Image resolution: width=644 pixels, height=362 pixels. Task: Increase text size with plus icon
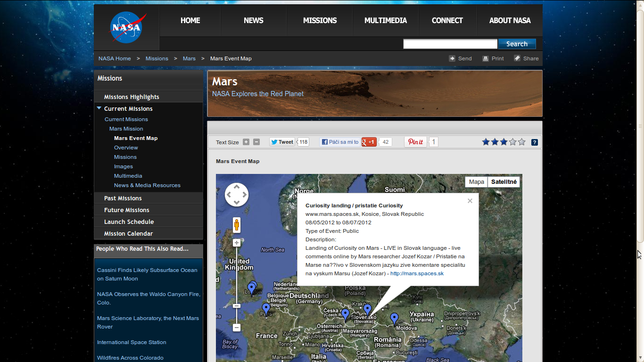point(246,142)
